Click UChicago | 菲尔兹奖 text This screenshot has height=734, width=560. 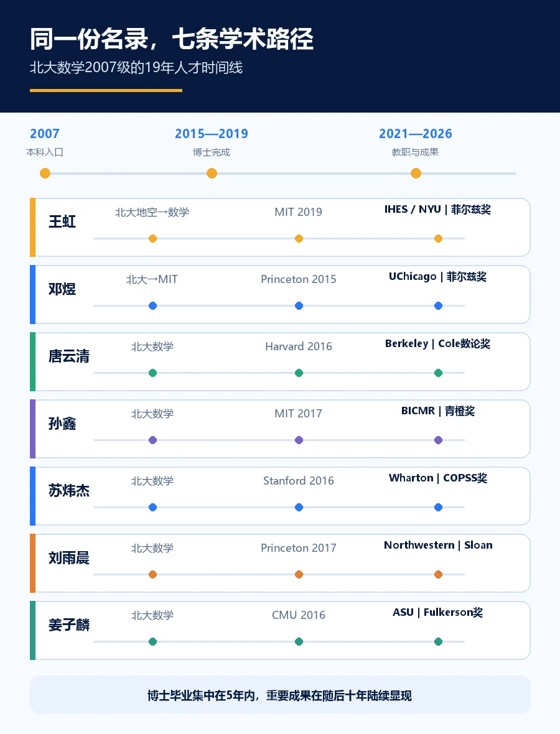click(x=438, y=277)
